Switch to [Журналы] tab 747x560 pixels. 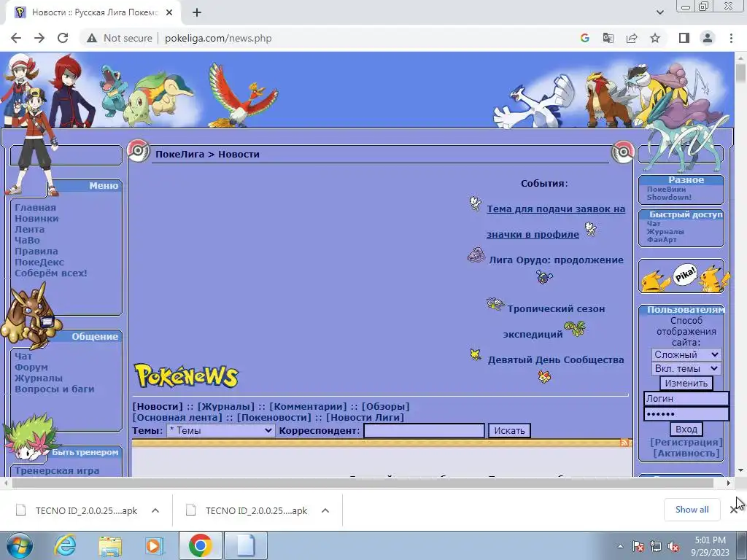tap(226, 407)
